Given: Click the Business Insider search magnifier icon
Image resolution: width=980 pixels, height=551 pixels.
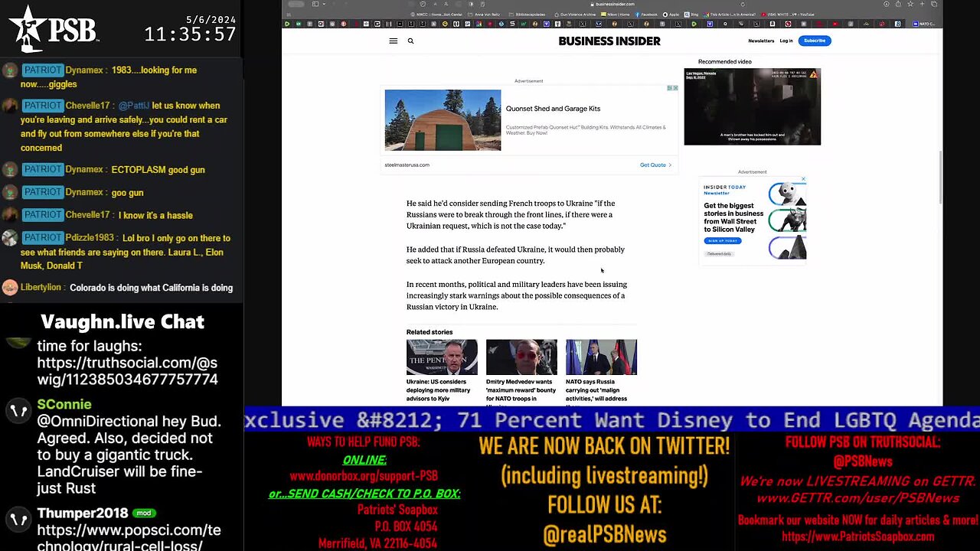Looking at the screenshot, I should click(410, 41).
